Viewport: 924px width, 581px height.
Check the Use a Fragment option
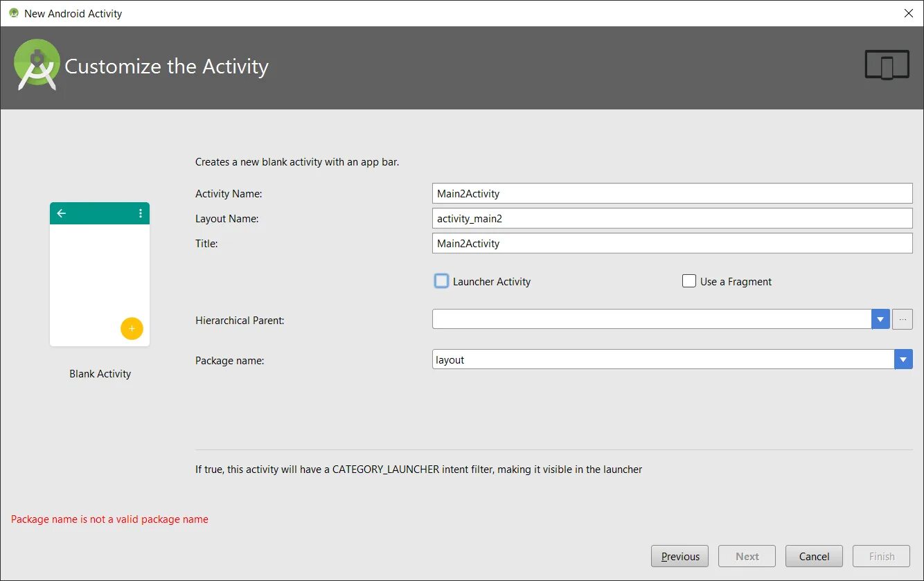click(x=689, y=281)
